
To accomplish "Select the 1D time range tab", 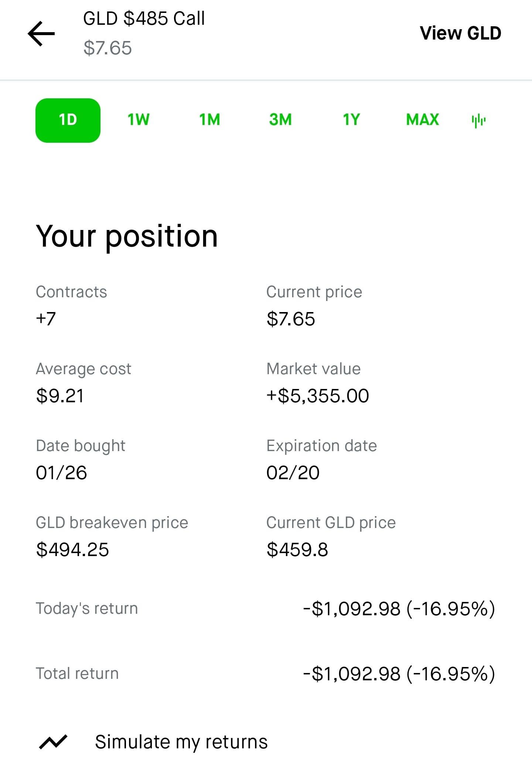I will [68, 120].
